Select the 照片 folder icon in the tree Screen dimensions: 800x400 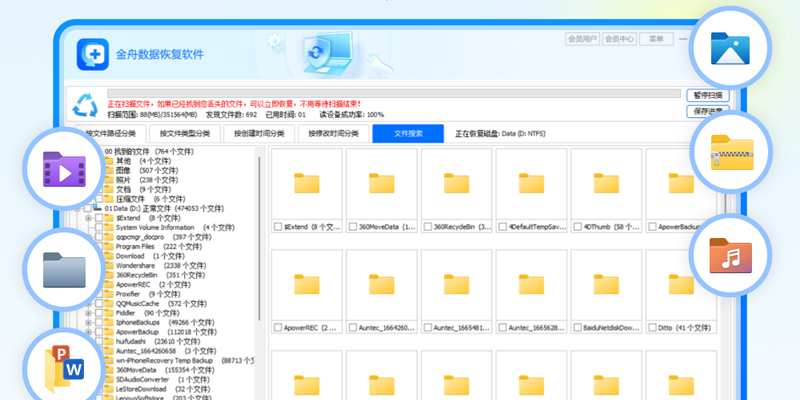tap(109, 180)
